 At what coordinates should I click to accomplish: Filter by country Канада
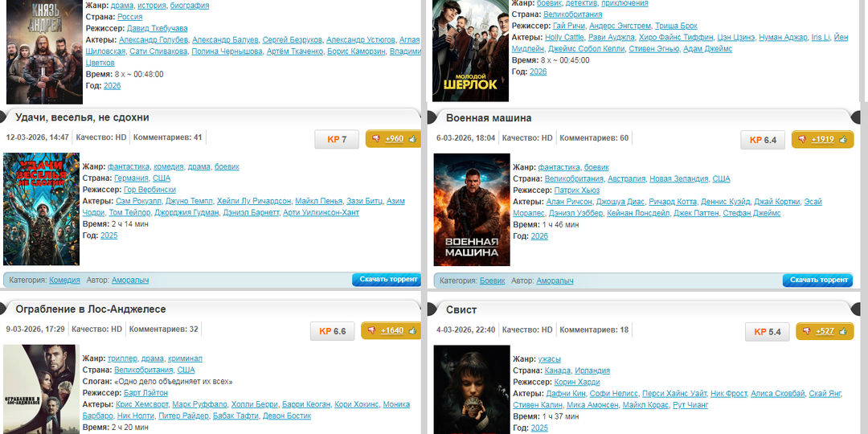(x=558, y=371)
